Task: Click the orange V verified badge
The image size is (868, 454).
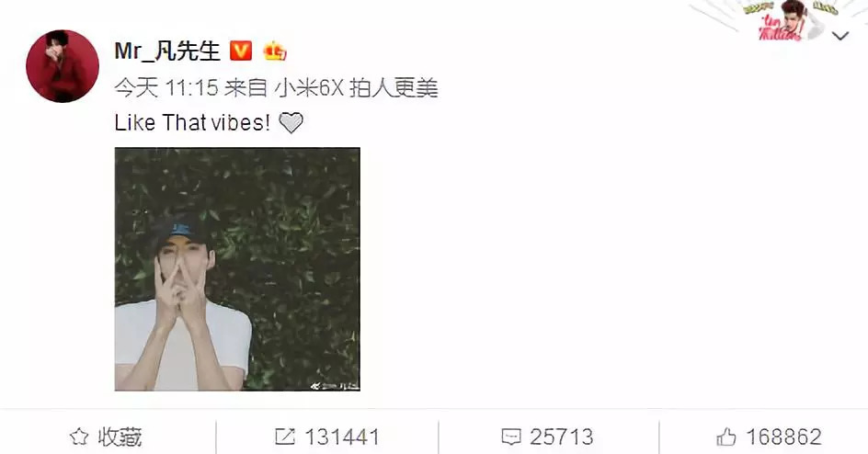Action: 240,51
